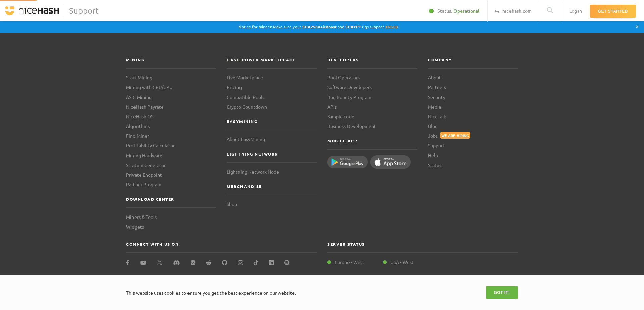Open the Spotify icon
This screenshot has width=644, height=310.
click(x=287, y=263)
